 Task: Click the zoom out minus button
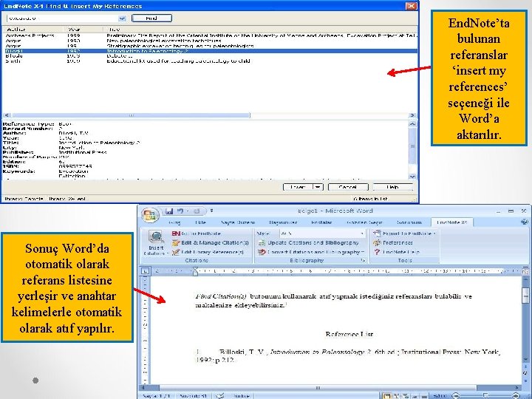pos(456,395)
